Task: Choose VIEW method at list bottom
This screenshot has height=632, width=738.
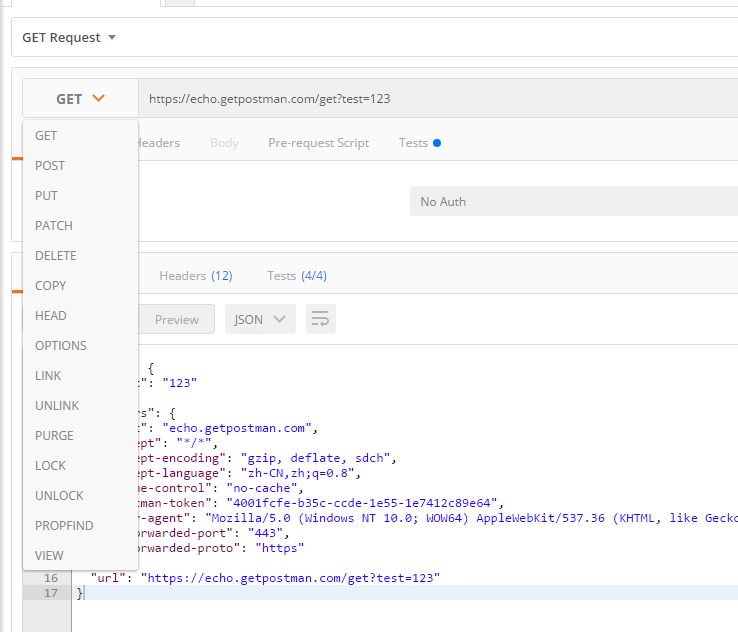Action: pos(49,556)
